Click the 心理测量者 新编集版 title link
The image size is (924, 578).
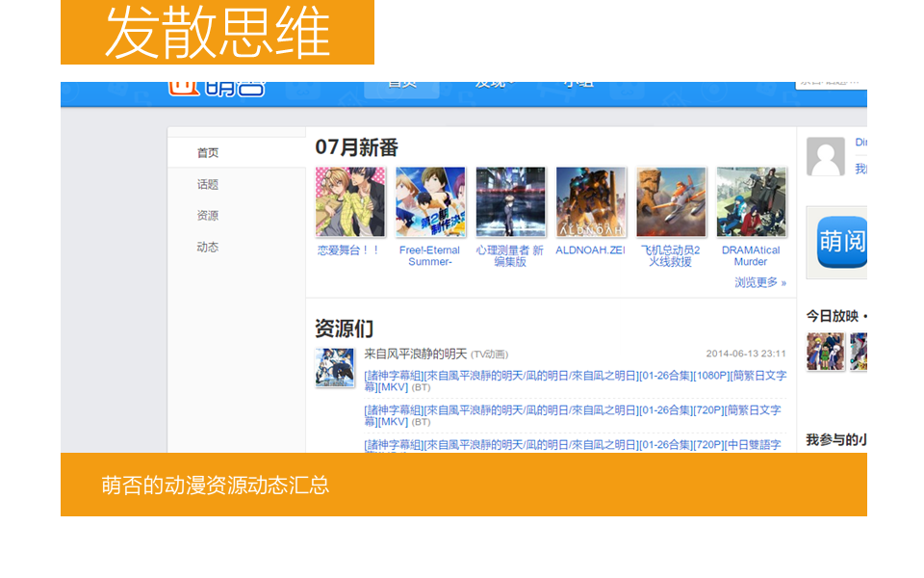pyautogui.click(x=510, y=255)
